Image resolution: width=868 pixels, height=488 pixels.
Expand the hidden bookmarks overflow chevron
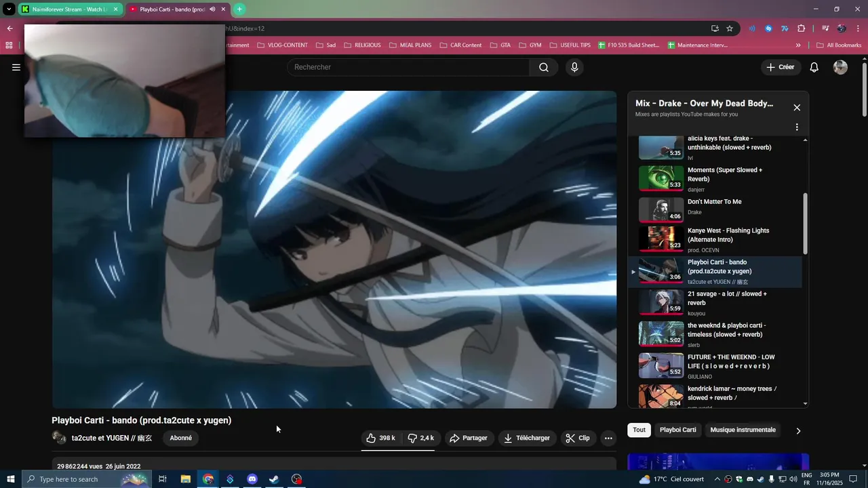[798, 45]
